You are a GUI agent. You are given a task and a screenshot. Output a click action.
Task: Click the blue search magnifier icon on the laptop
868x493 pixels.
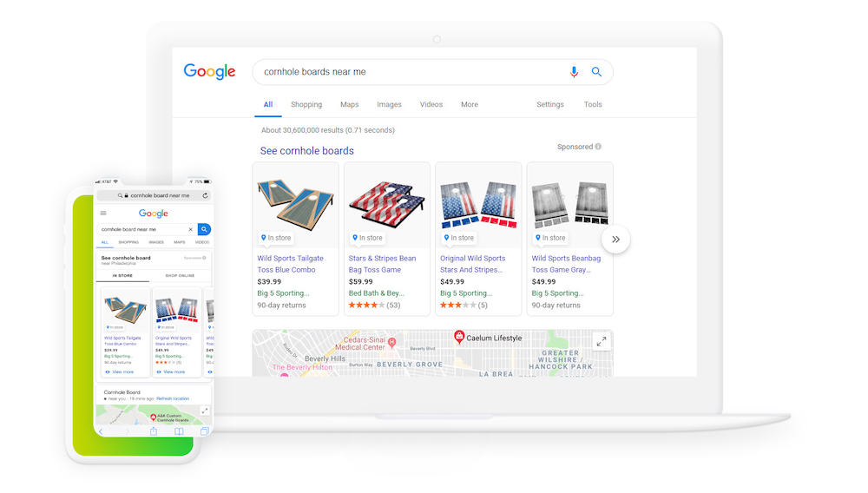[596, 72]
